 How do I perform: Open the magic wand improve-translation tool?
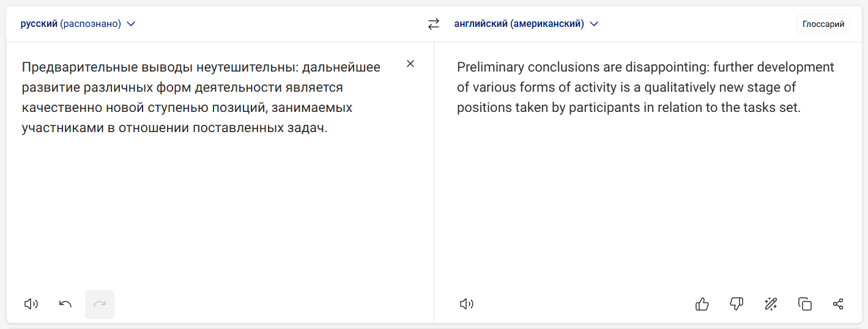(771, 304)
